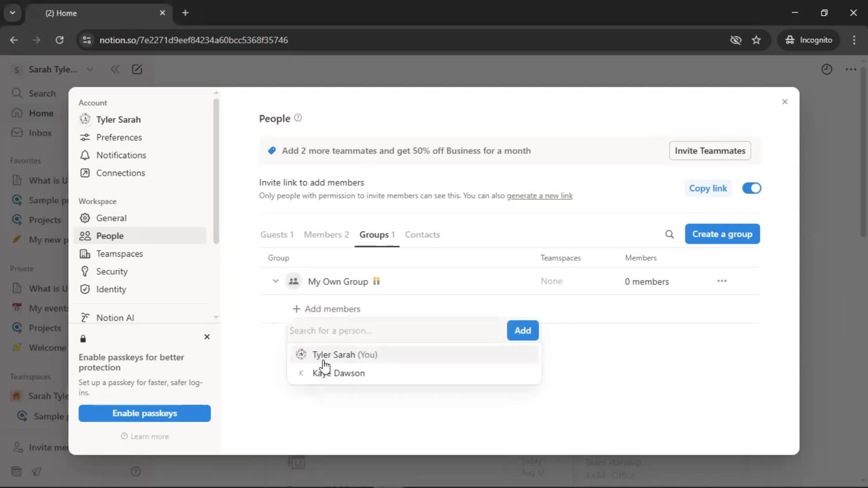
Task: Focus the Search for a person field
Action: (396, 330)
